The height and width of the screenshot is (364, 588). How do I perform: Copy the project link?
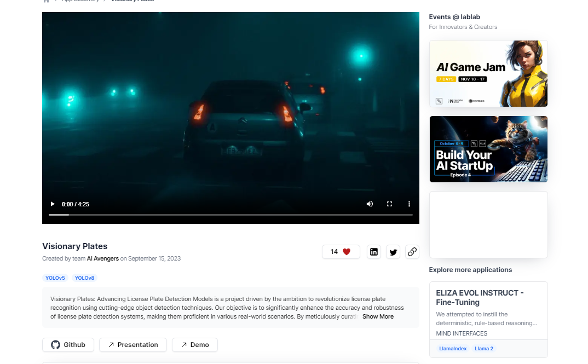[412, 252]
